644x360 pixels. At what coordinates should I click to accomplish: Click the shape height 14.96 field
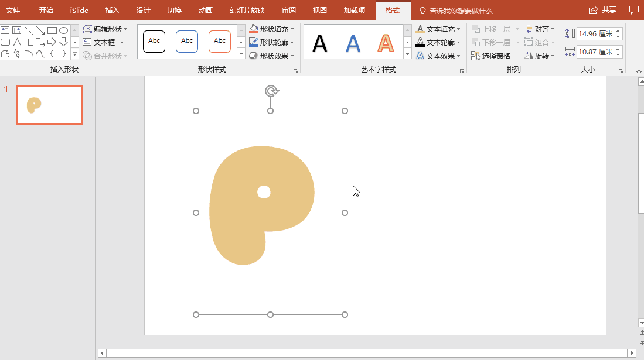(x=595, y=34)
